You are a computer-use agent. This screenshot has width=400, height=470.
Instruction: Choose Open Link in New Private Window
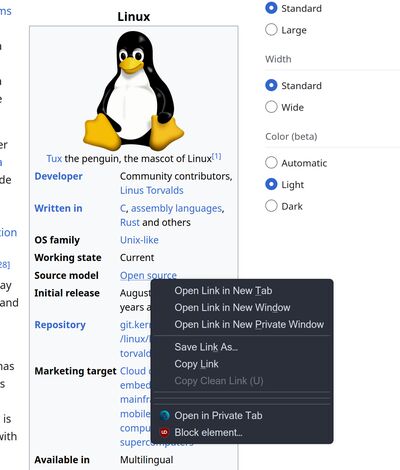(x=242, y=324)
